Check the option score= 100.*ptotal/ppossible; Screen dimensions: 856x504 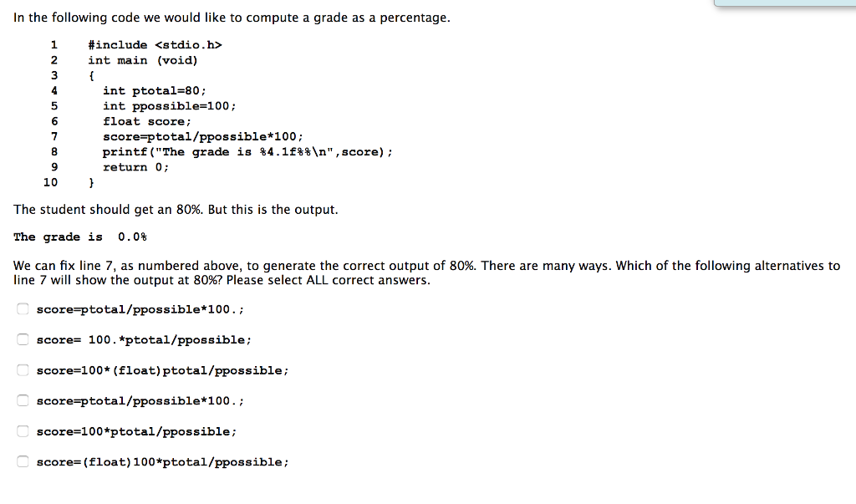click(23, 339)
